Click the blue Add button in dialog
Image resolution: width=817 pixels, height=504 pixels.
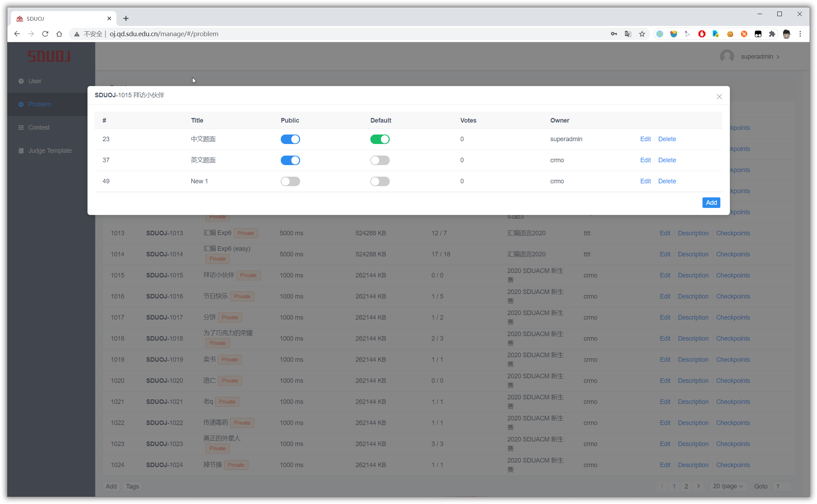[711, 203]
